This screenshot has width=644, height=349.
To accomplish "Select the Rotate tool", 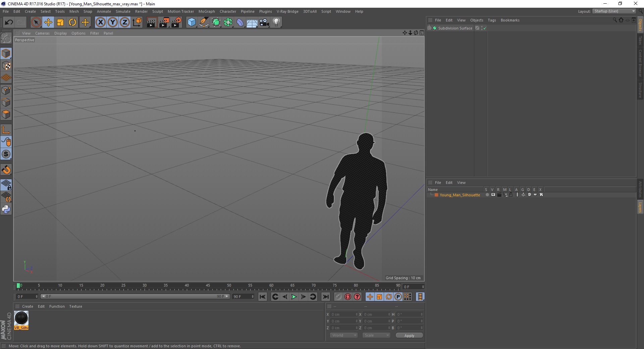I will tap(72, 22).
